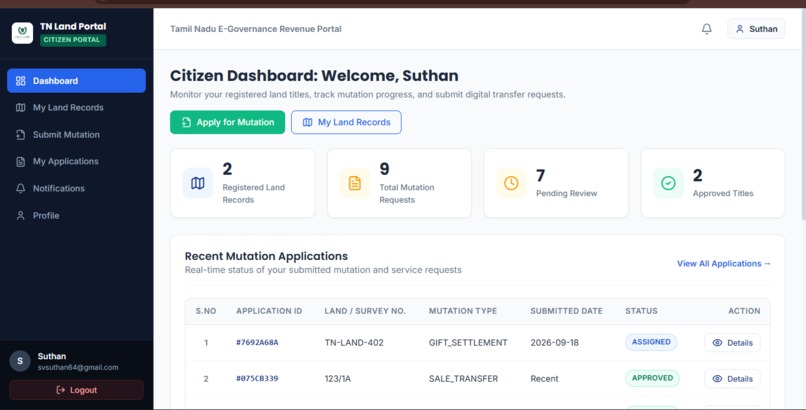
Task: Click the bell icon beside Notifications in sidebar
Action: pyautogui.click(x=21, y=189)
